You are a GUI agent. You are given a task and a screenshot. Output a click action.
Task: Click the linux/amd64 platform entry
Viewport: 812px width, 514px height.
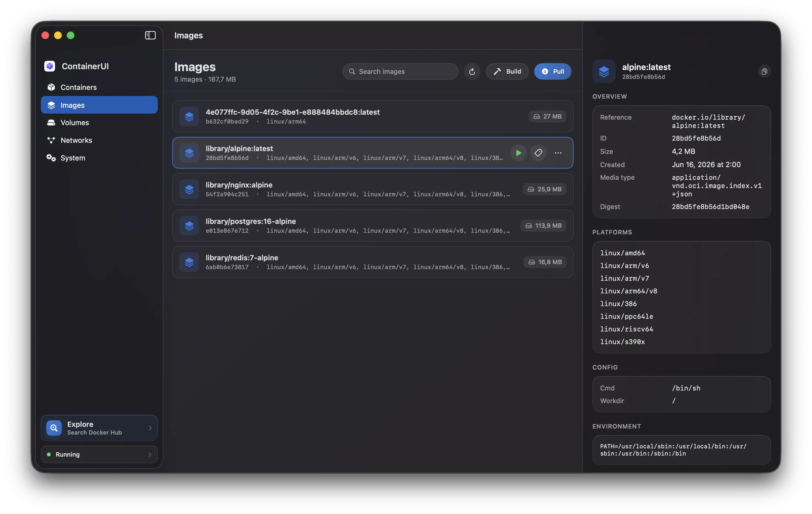coord(623,253)
